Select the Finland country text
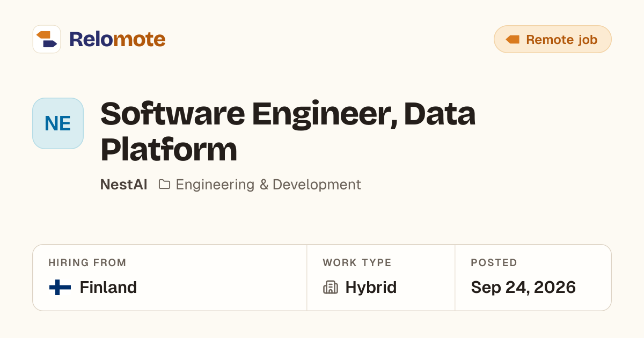 [x=108, y=288]
